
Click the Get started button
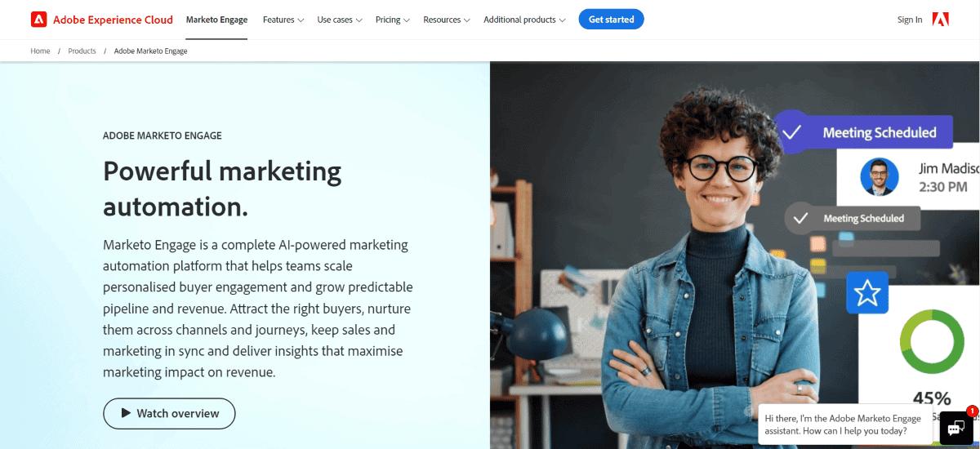click(x=611, y=20)
